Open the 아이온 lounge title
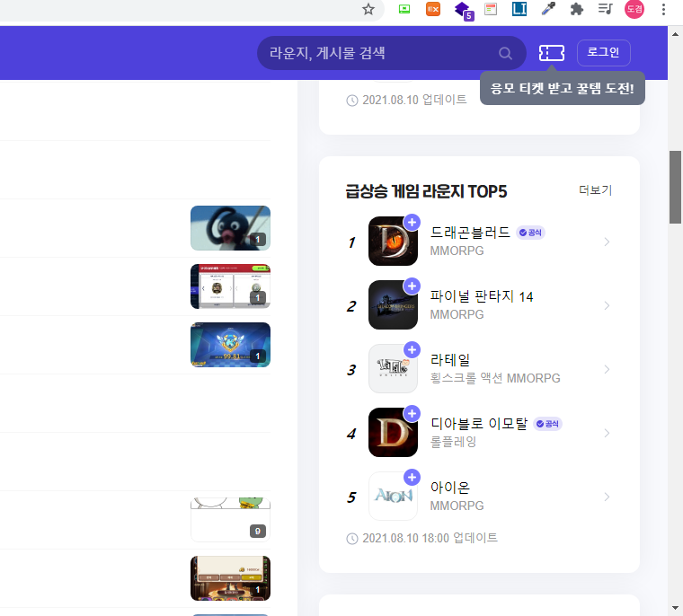Screen dimensions: 683x616 [450, 487]
